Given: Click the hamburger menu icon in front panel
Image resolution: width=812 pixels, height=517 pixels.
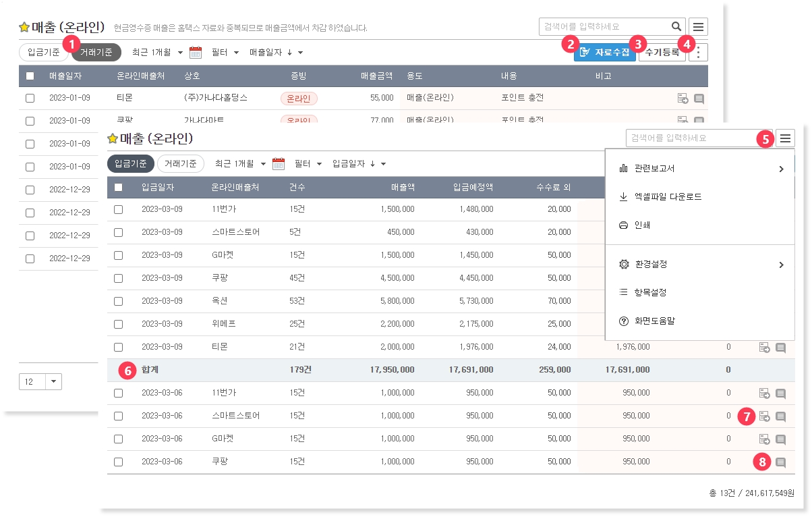Looking at the screenshot, I should (785, 138).
